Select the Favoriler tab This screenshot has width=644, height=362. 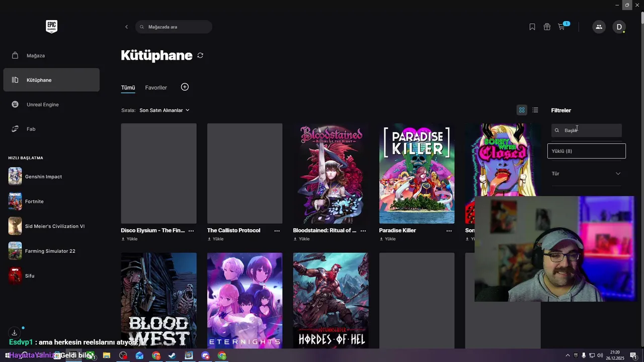coord(156,87)
